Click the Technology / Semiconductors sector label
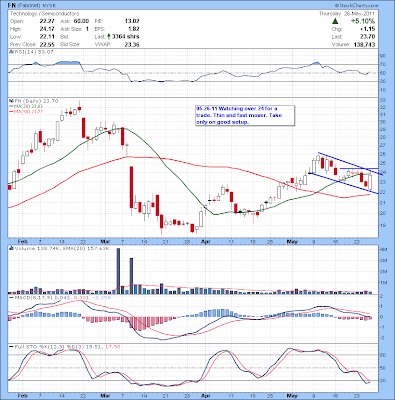Viewport: 395px width, 400px height. click(44, 14)
